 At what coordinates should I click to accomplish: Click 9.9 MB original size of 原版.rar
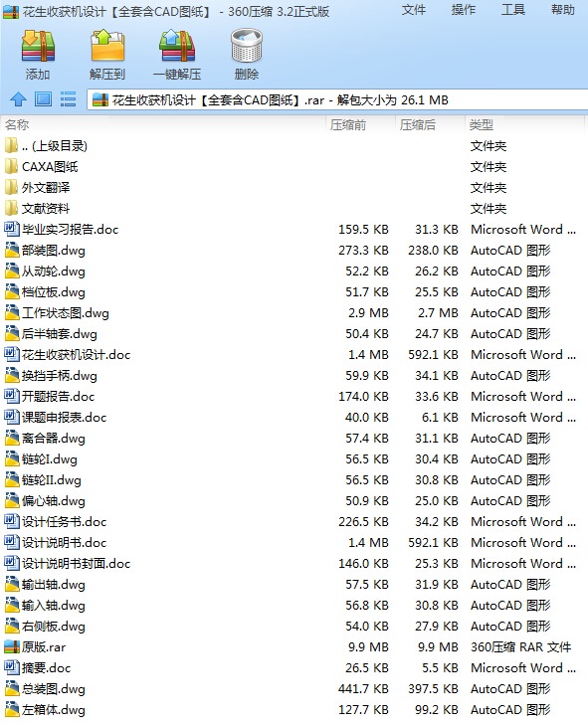tap(368, 646)
